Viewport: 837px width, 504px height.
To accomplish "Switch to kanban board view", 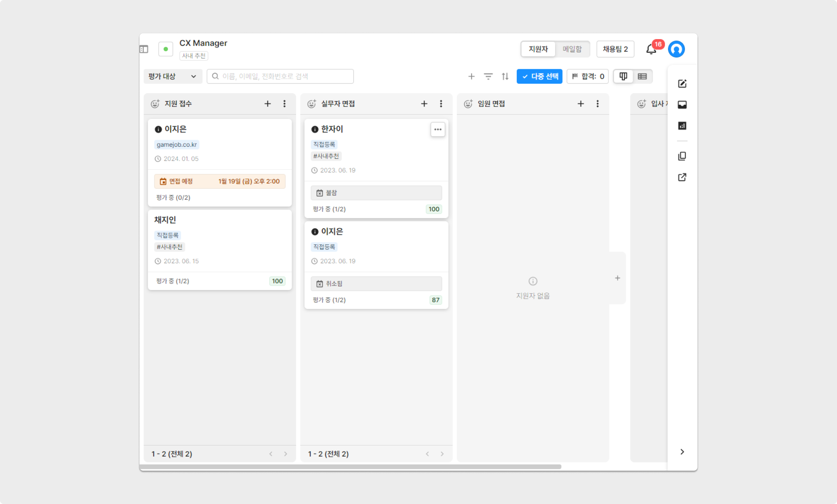I will (623, 76).
